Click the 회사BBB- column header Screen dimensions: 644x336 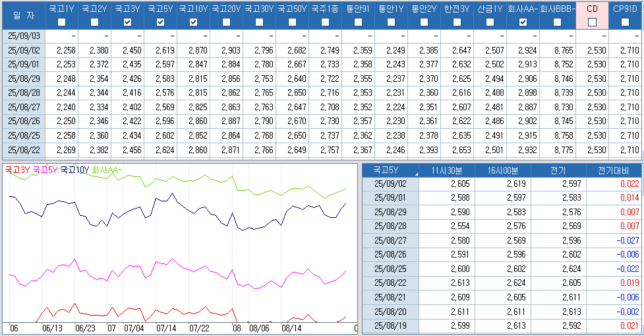557,9
